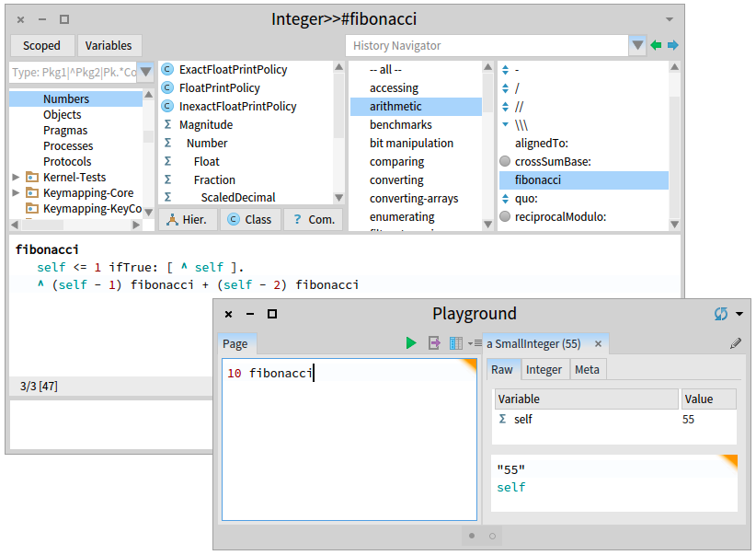Click the purple-arrow inspect icon in Playground
756x555 pixels.
point(435,343)
